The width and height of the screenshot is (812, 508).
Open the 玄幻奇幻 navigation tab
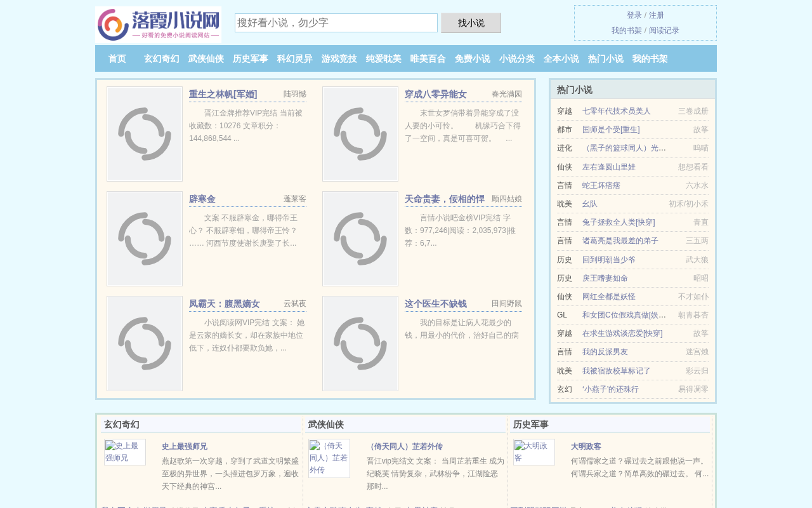pos(162,58)
